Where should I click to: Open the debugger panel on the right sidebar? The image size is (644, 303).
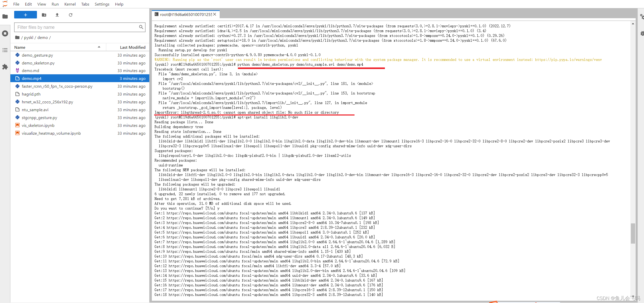(x=642, y=33)
